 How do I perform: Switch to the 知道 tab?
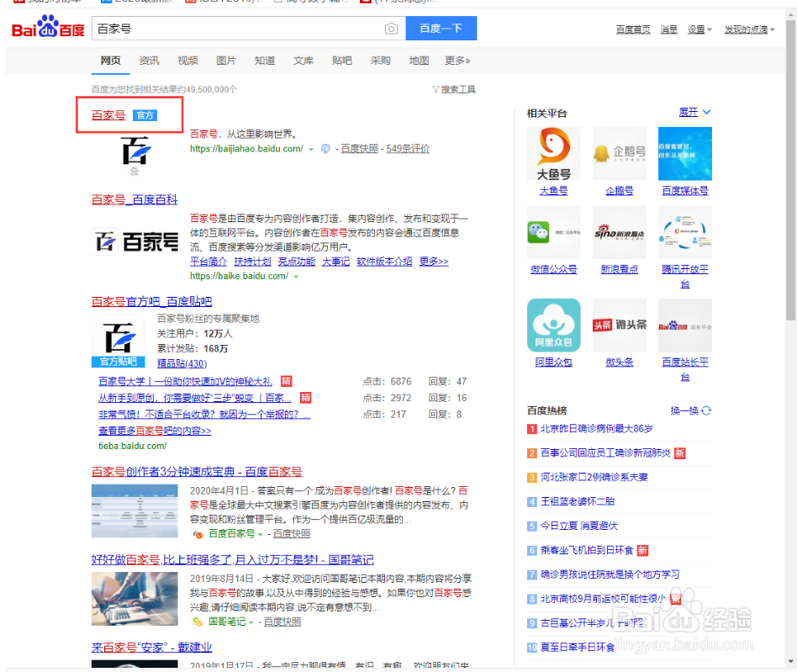pyautogui.click(x=265, y=61)
